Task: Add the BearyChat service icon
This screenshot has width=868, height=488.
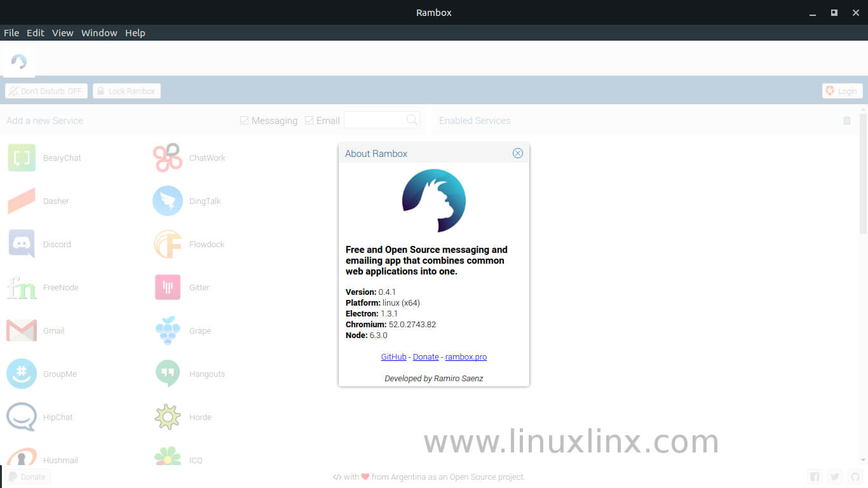Action: coord(22,158)
